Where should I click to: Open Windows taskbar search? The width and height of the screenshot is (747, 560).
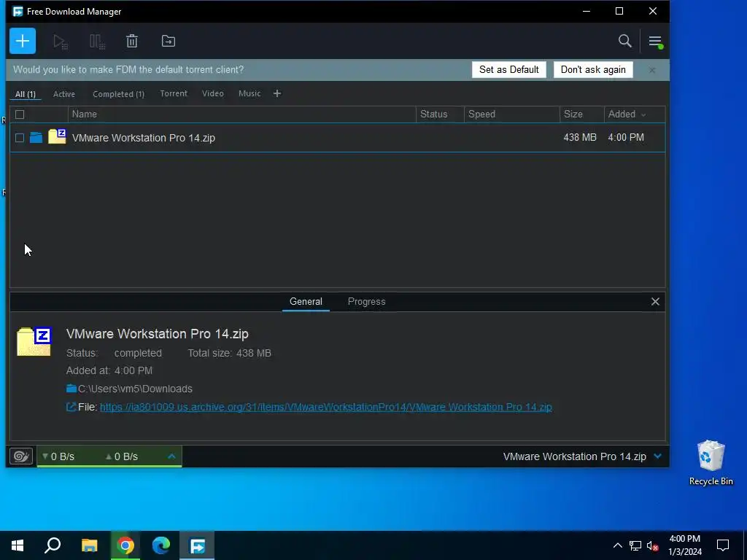point(53,545)
